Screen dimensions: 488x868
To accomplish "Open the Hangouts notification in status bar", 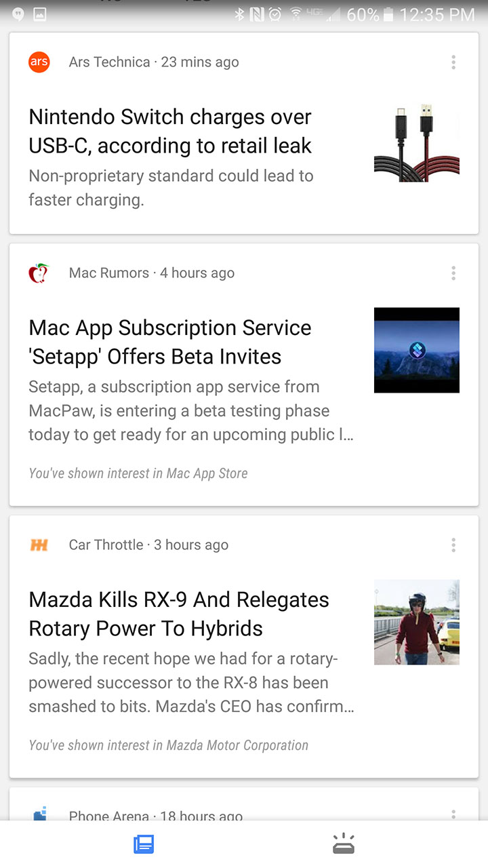I will pyautogui.click(x=18, y=14).
